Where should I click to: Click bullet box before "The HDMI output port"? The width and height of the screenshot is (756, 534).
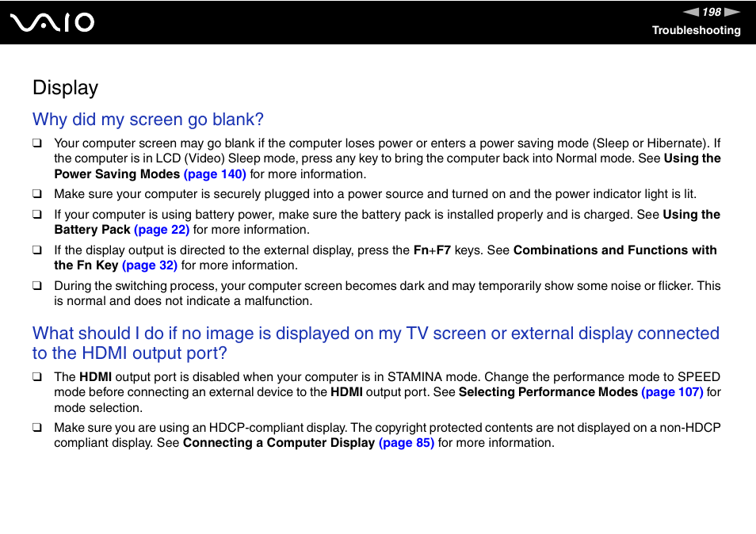pyautogui.click(x=37, y=376)
